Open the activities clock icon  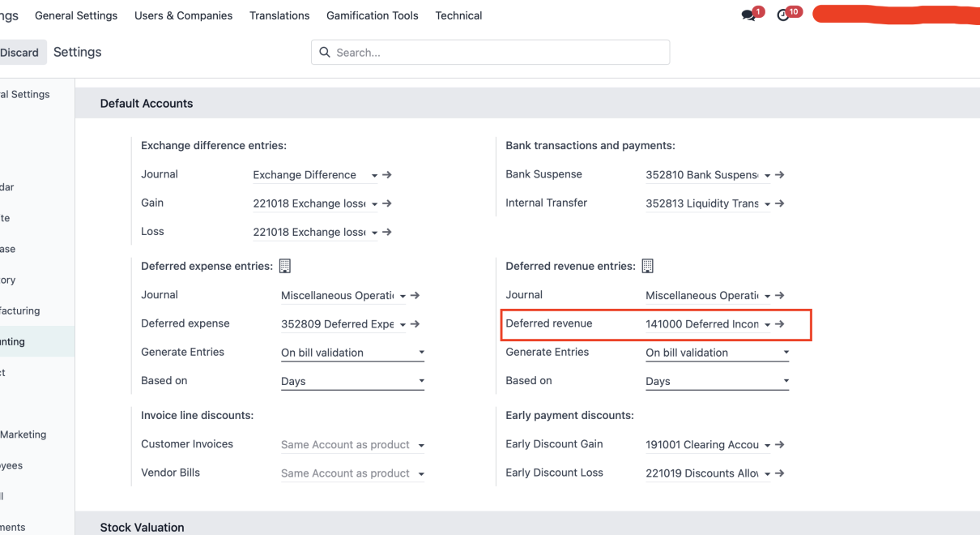783,15
